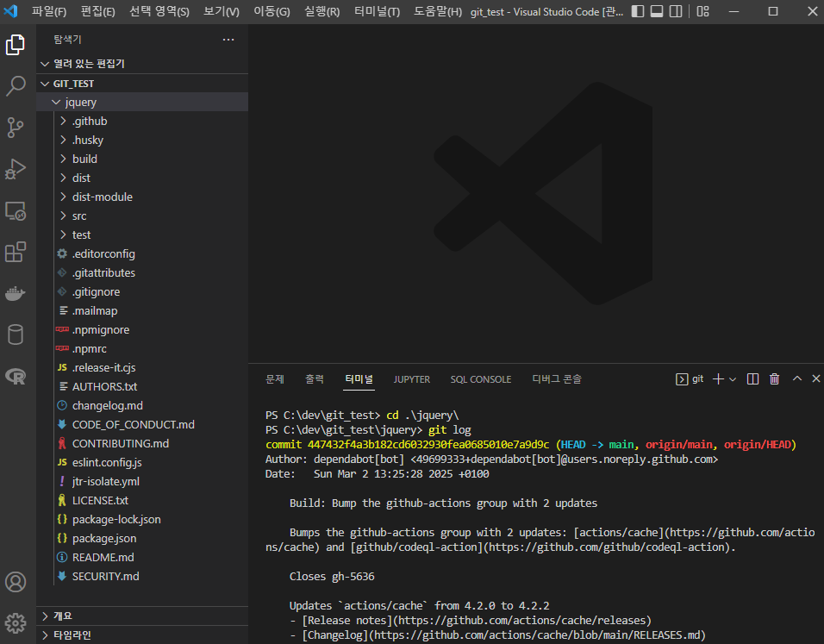
Task: Toggle primary side bar visibility
Action: (x=638, y=11)
